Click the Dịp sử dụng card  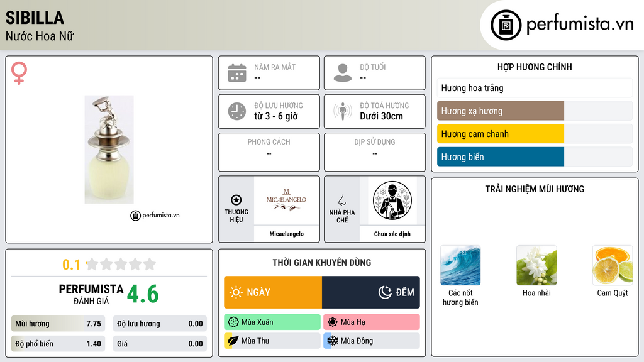(375, 152)
